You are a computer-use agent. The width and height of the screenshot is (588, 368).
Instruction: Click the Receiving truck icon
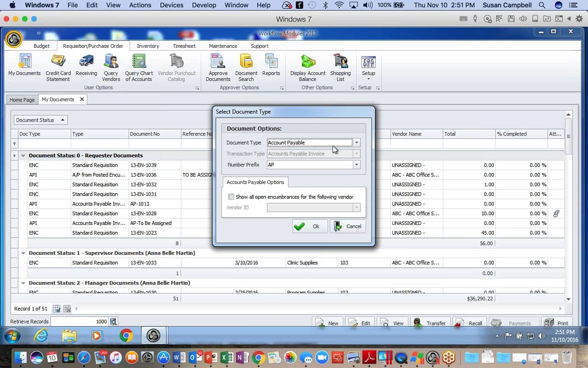(x=86, y=64)
